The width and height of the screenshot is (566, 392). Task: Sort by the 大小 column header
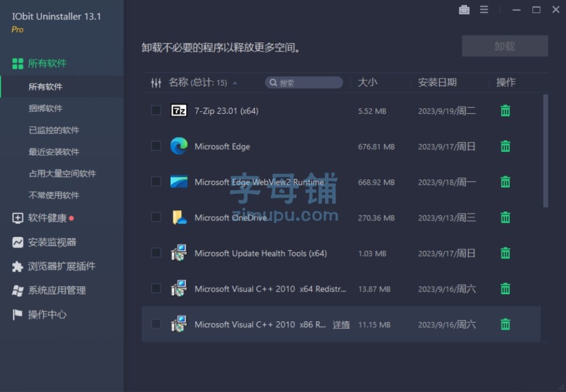point(368,83)
